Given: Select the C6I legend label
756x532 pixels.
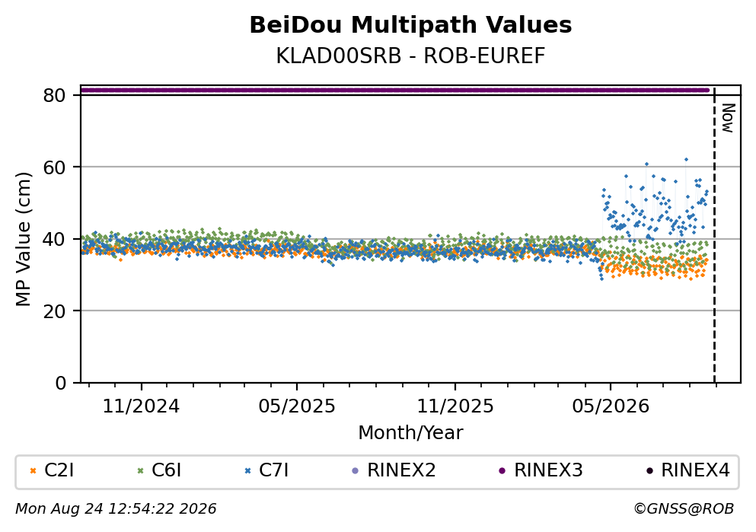Looking at the screenshot, I should pyautogui.click(x=166, y=470).
